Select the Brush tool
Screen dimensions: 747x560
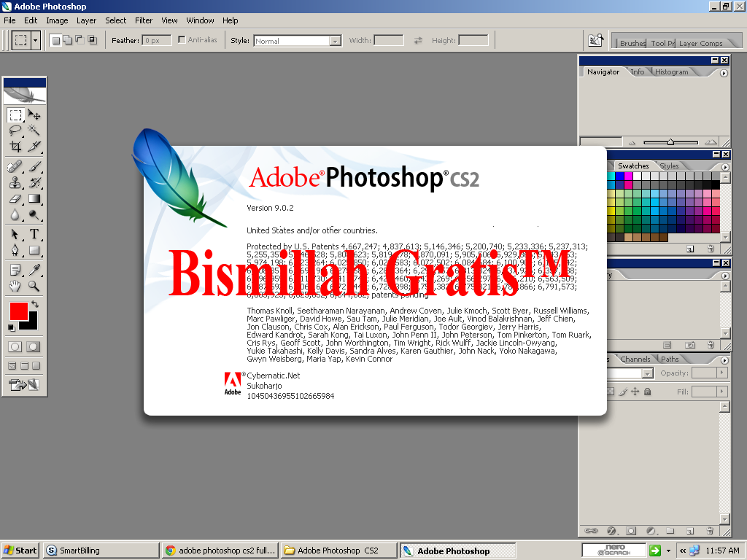34,166
